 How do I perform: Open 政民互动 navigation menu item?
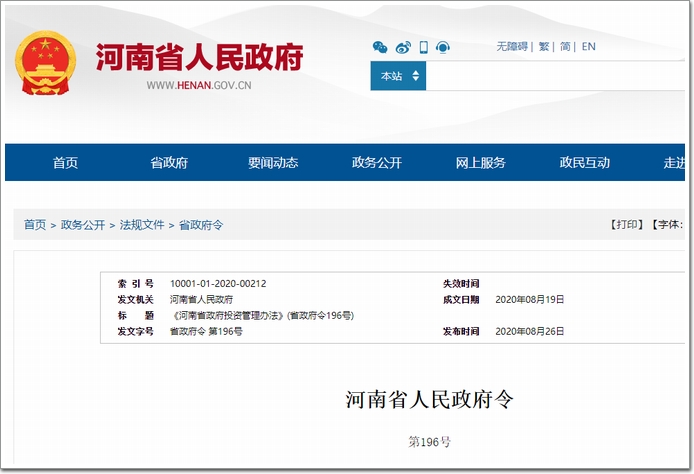coord(585,163)
